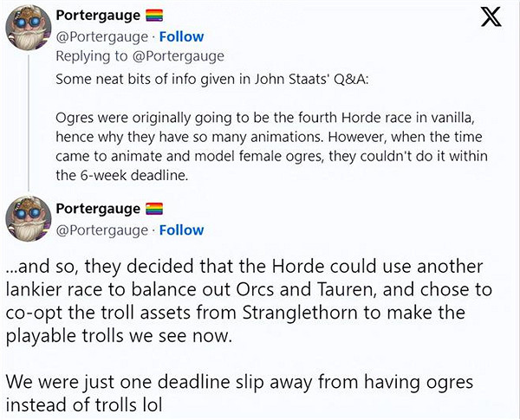Open the lower tweet's @Portergauge handle
This screenshot has height=420, width=520.
pyautogui.click(x=100, y=229)
